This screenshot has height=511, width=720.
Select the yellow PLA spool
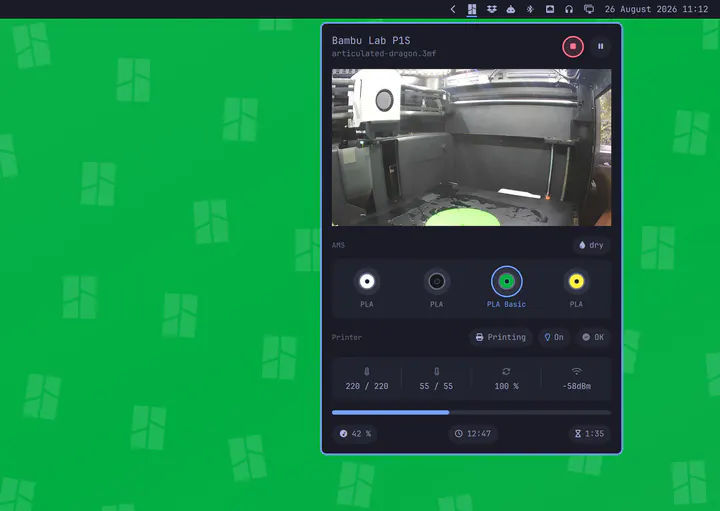tap(576, 281)
